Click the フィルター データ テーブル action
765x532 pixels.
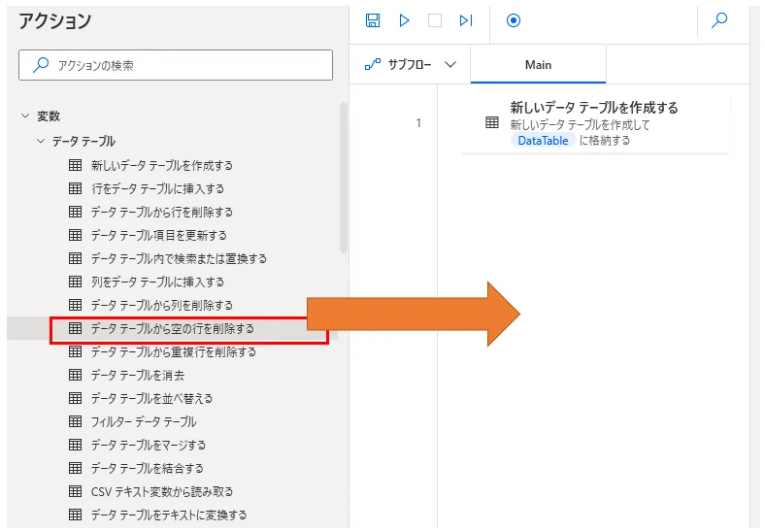point(143,421)
